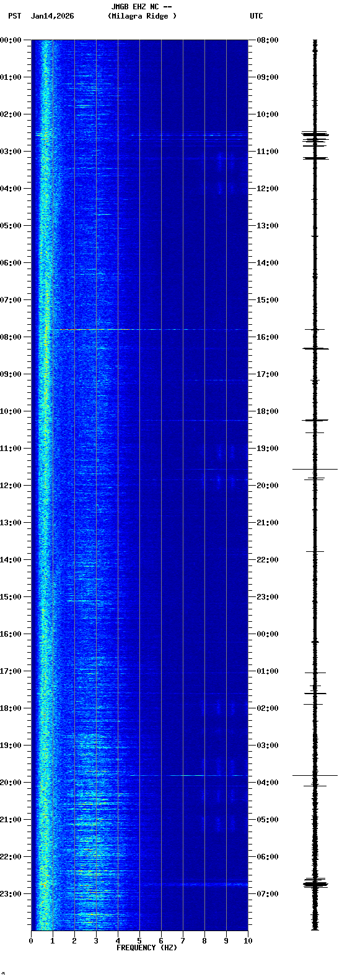The width and height of the screenshot is (342, 980).
Task: Click the "UTC" timezone label
Action: [x=256, y=16]
